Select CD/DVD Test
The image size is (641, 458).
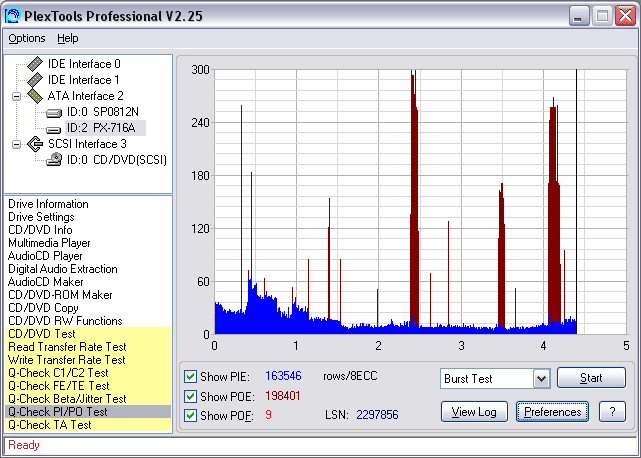click(x=88, y=334)
